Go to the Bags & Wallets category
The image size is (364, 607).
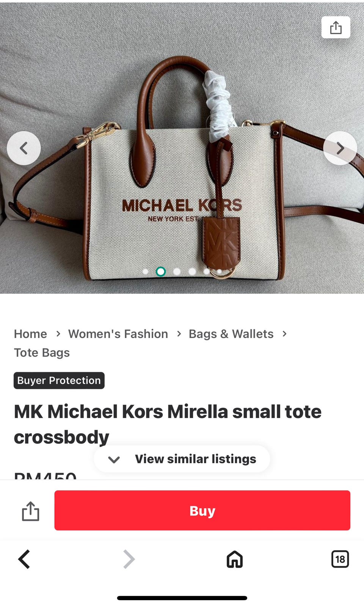[x=231, y=334]
